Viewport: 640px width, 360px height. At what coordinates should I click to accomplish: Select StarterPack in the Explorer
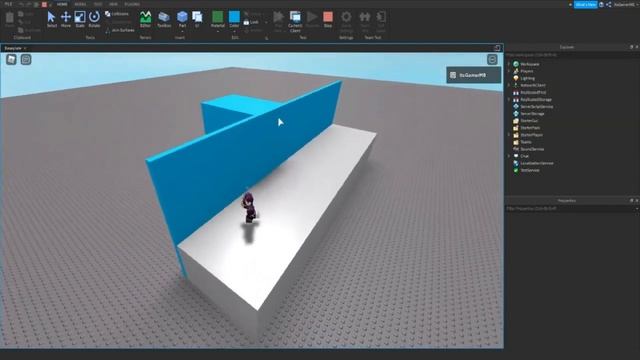[x=530, y=128]
